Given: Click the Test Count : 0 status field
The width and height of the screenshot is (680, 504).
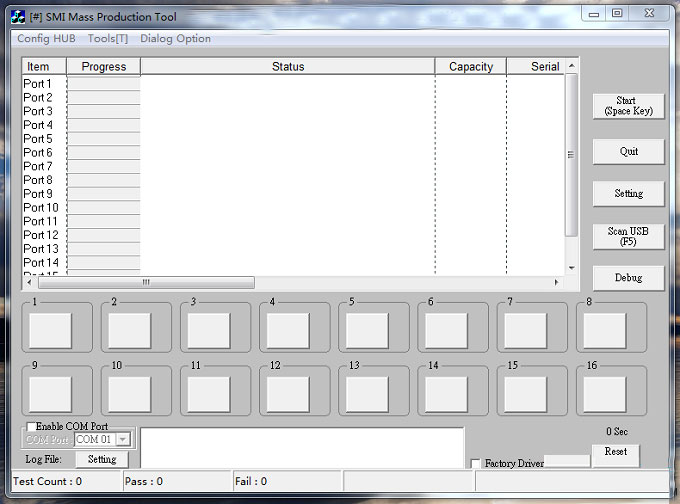Looking at the screenshot, I should [x=65, y=481].
